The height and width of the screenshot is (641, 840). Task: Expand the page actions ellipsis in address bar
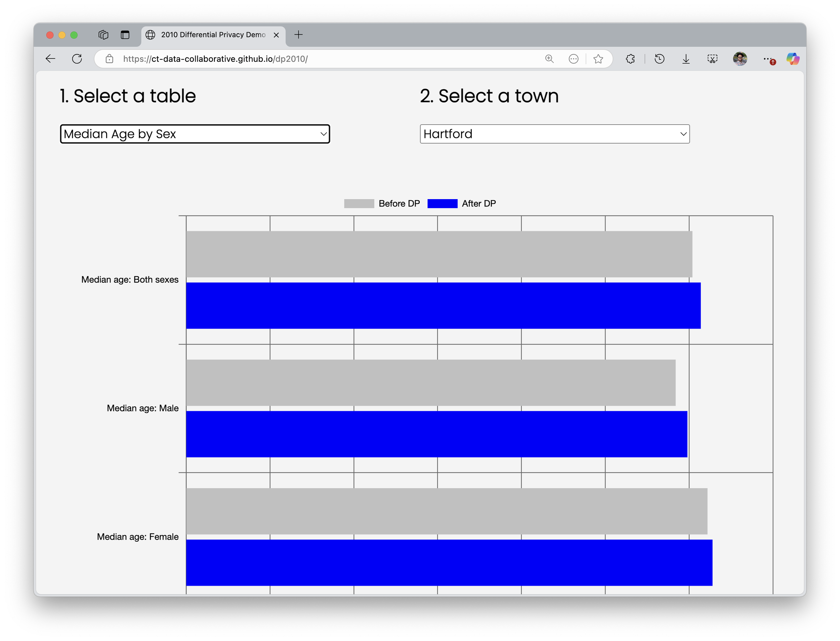pos(574,58)
